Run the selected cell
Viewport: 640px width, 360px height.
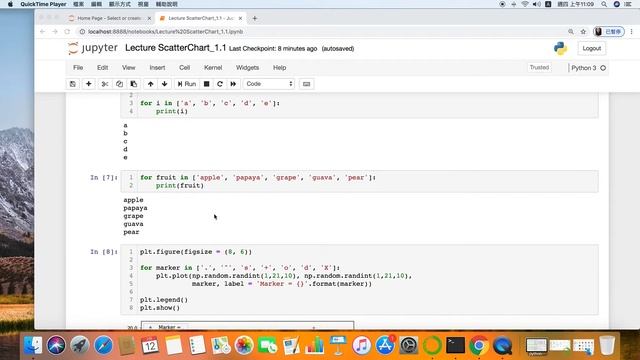[187, 84]
